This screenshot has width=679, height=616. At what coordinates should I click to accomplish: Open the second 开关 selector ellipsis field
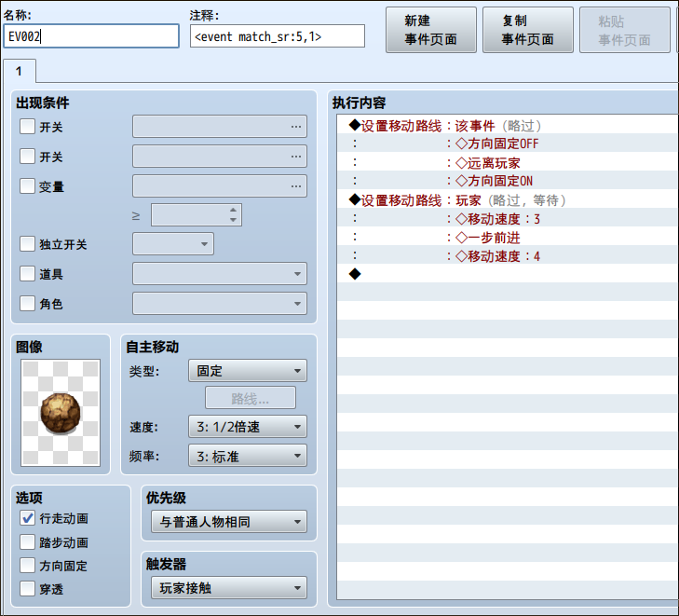(x=220, y=156)
